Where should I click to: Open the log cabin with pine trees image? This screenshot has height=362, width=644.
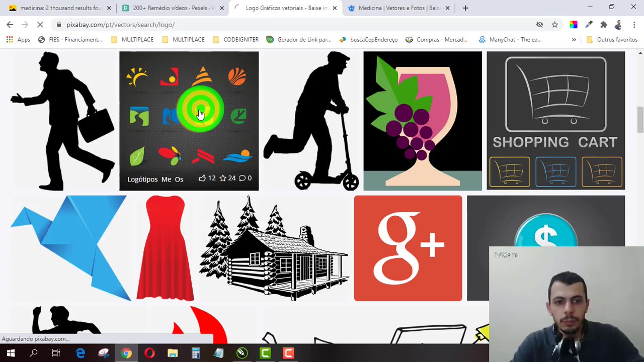(274, 248)
